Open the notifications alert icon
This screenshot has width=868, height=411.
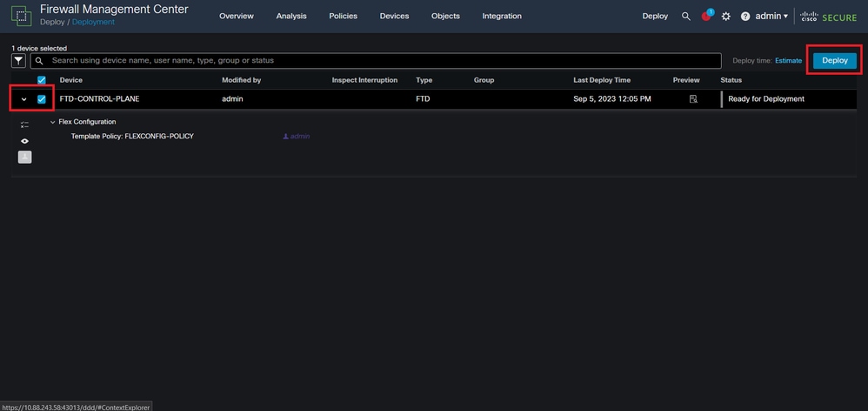[707, 16]
